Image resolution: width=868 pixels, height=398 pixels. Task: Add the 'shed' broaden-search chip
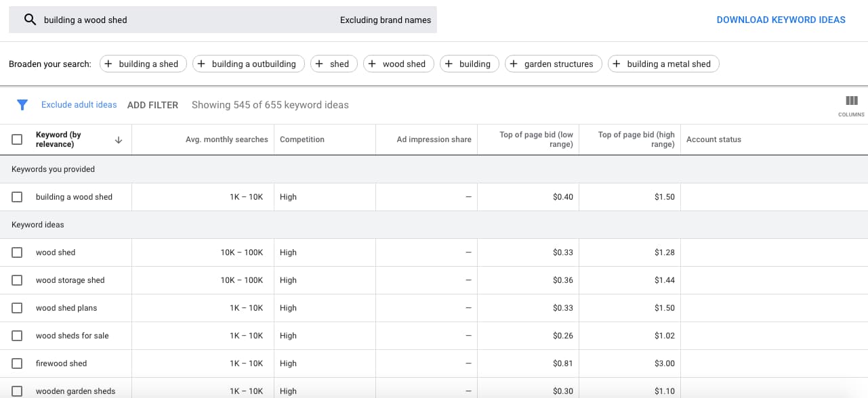(334, 64)
